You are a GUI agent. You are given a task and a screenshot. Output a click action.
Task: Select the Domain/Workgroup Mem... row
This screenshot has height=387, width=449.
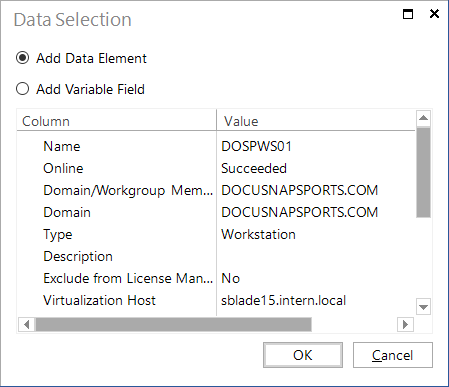[216, 190]
